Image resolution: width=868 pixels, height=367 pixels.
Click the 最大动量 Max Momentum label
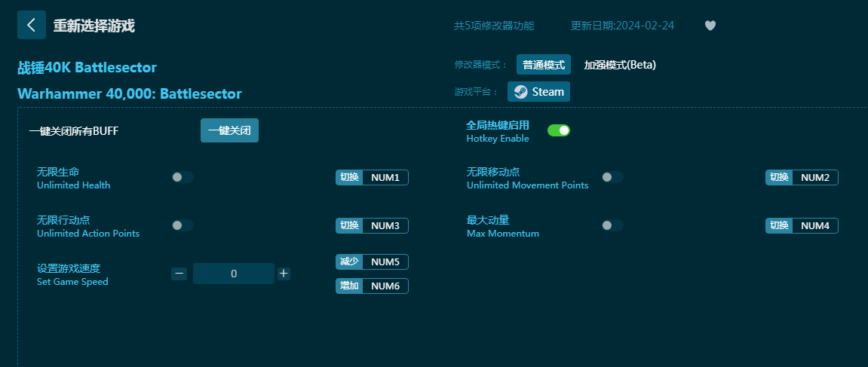(x=503, y=226)
